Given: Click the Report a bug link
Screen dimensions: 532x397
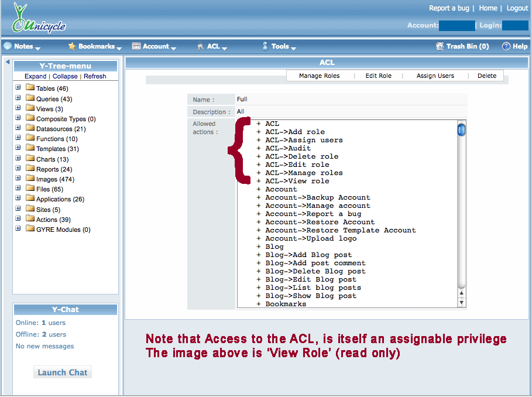Looking at the screenshot, I should pos(449,8).
